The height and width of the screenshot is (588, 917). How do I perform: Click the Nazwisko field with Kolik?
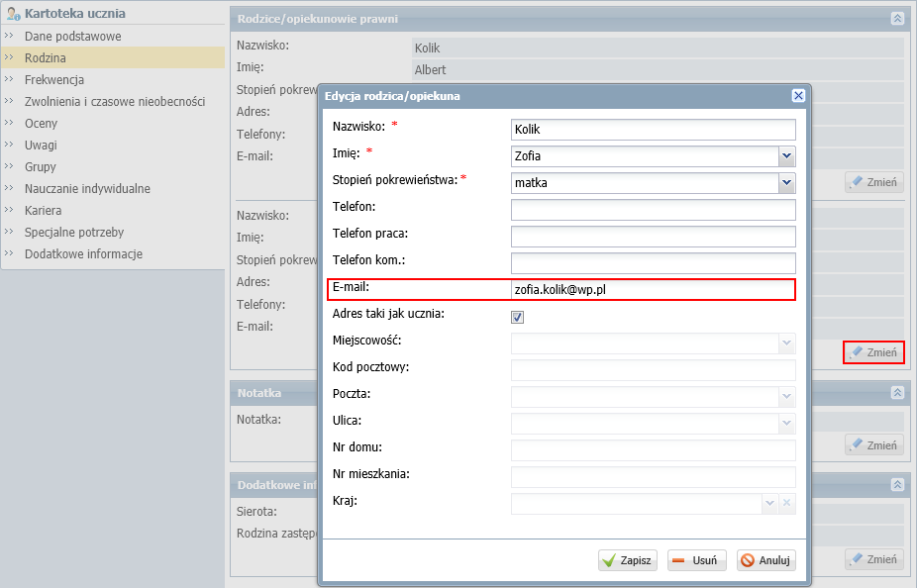click(654, 129)
